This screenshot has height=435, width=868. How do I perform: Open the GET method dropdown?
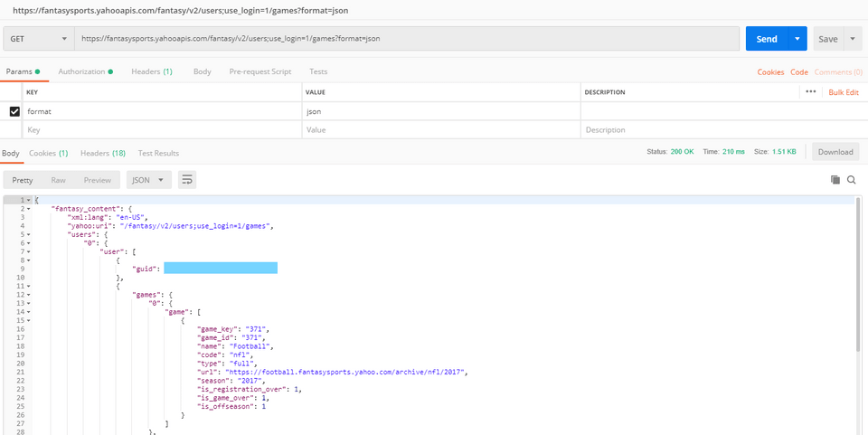39,39
